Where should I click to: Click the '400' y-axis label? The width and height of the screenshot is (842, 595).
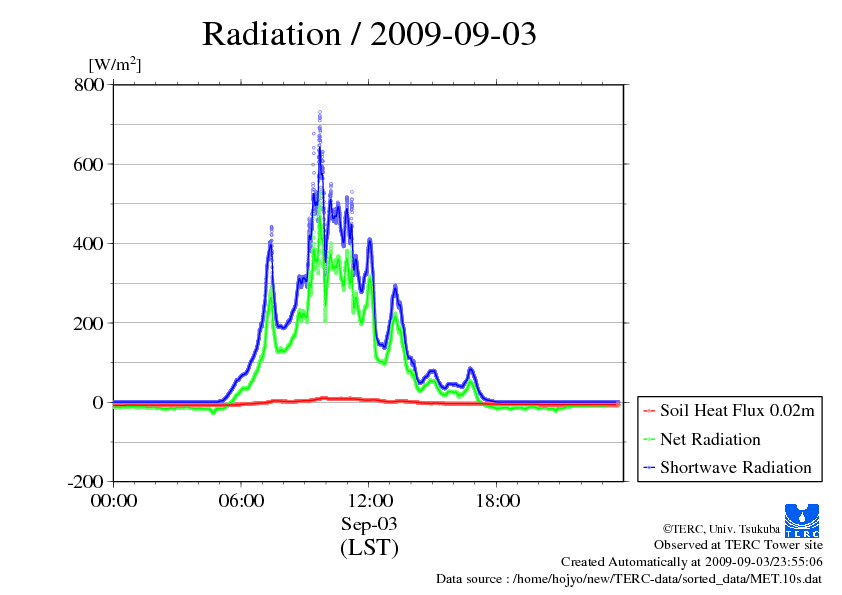88,244
